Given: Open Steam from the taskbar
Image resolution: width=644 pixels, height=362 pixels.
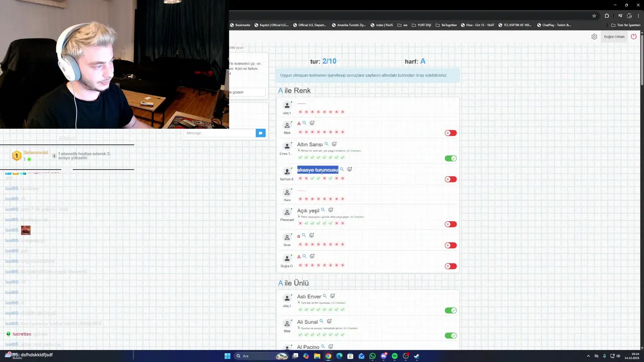Looking at the screenshot, I should pyautogui.click(x=417, y=356).
